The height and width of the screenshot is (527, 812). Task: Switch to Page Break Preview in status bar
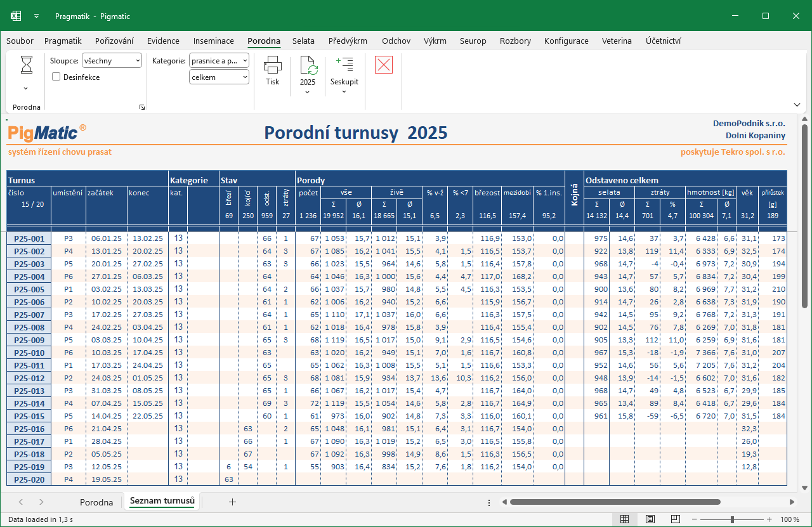(676, 519)
